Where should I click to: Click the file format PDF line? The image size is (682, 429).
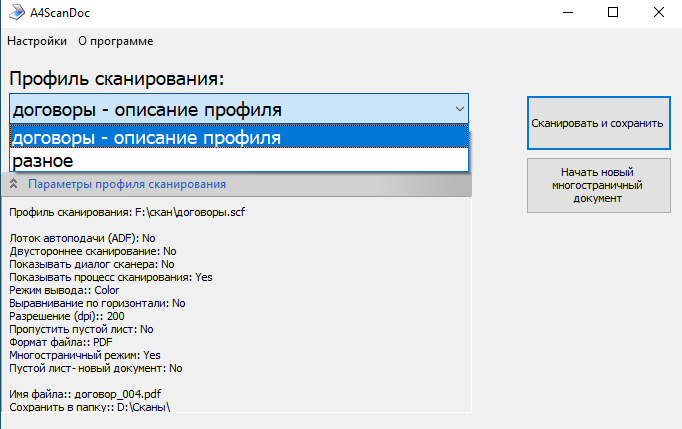click(x=60, y=342)
